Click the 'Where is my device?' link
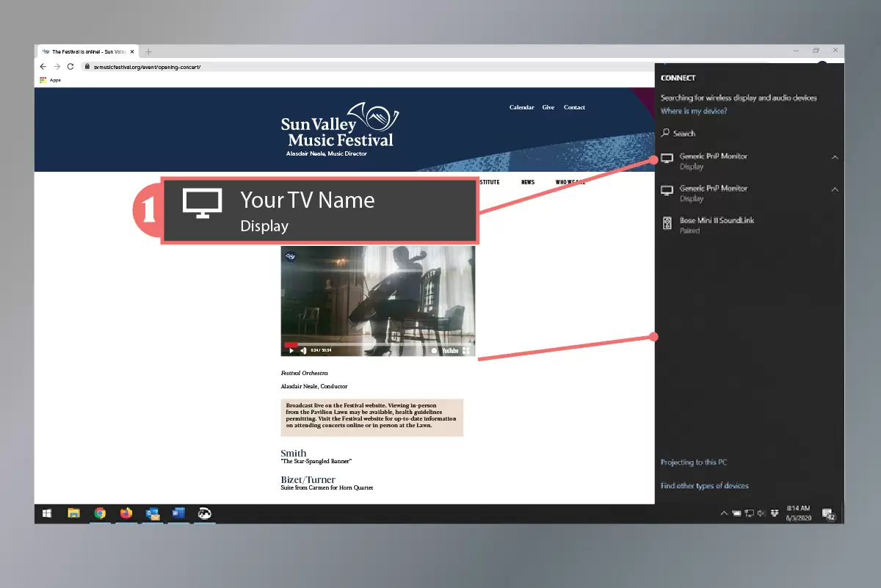881x588 pixels. tap(694, 112)
